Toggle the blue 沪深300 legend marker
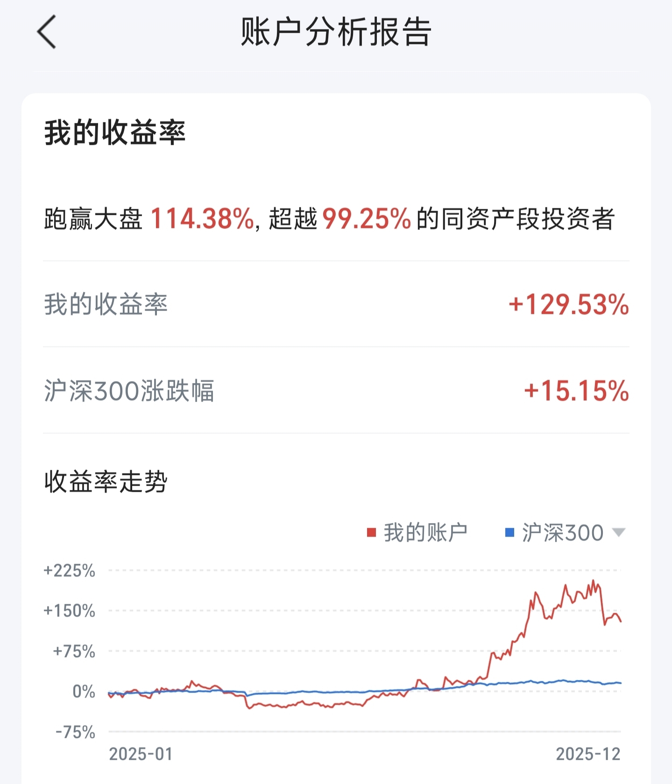Screen dimensions: 672x784 pos(510,533)
